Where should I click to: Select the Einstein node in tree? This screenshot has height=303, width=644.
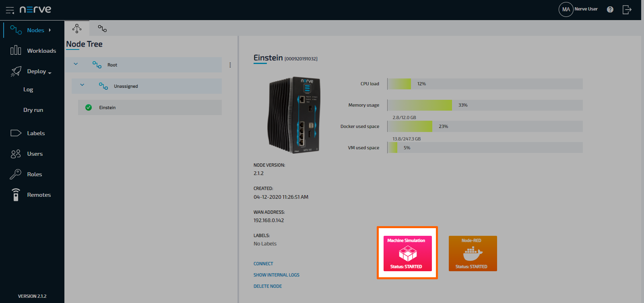[107, 107]
